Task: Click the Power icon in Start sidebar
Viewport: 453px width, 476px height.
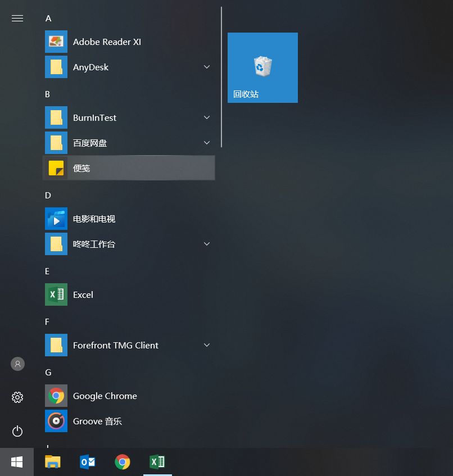Action: [17, 431]
